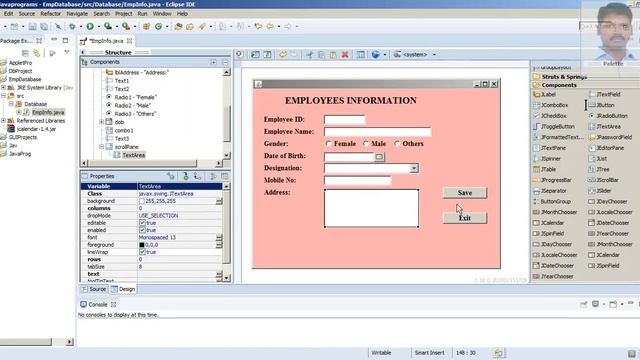Click Collapse All in Components panel header
The image size is (640, 360).
[x=225, y=62]
